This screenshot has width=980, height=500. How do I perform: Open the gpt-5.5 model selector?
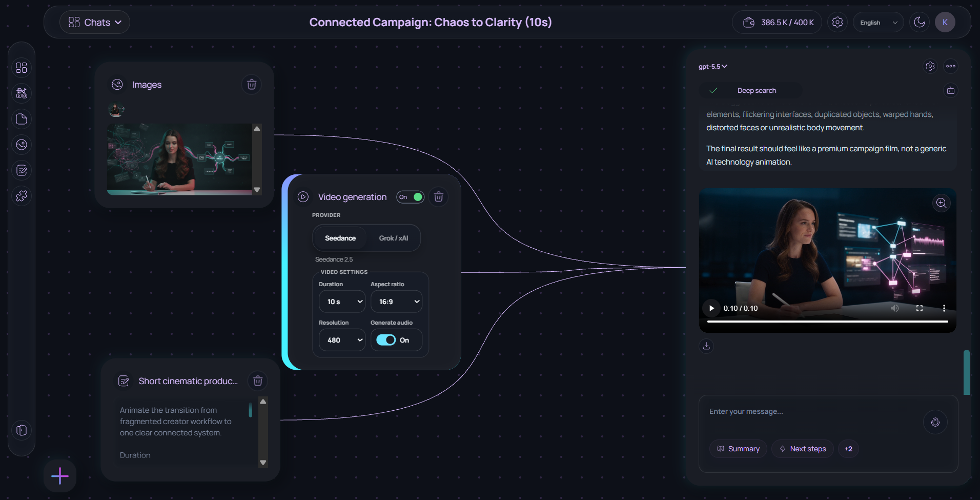(x=713, y=67)
